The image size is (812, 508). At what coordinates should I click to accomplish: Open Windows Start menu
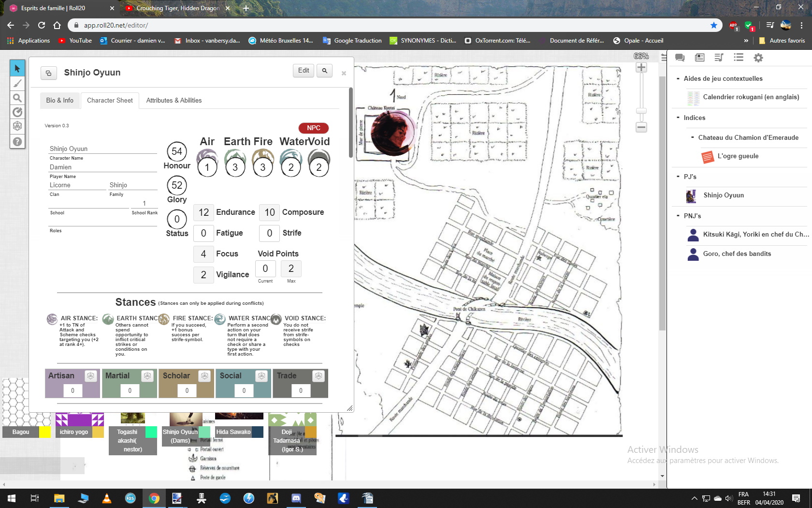pyautogui.click(x=12, y=498)
